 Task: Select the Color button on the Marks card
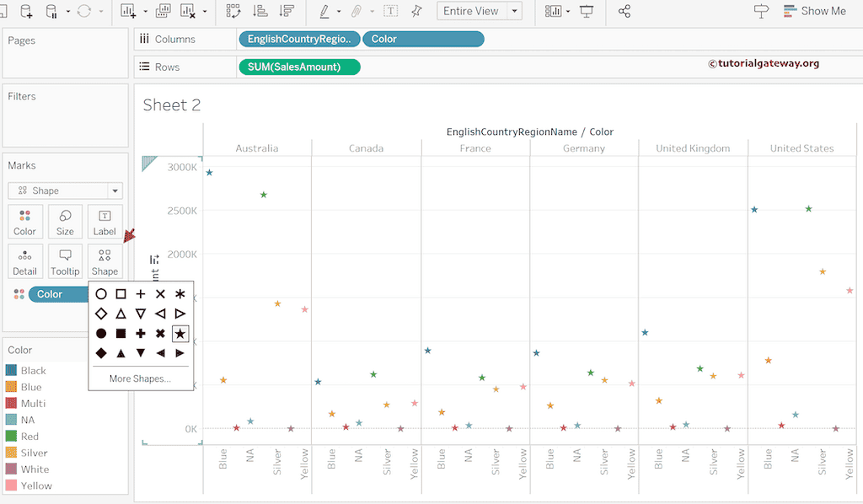click(x=24, y=221)
